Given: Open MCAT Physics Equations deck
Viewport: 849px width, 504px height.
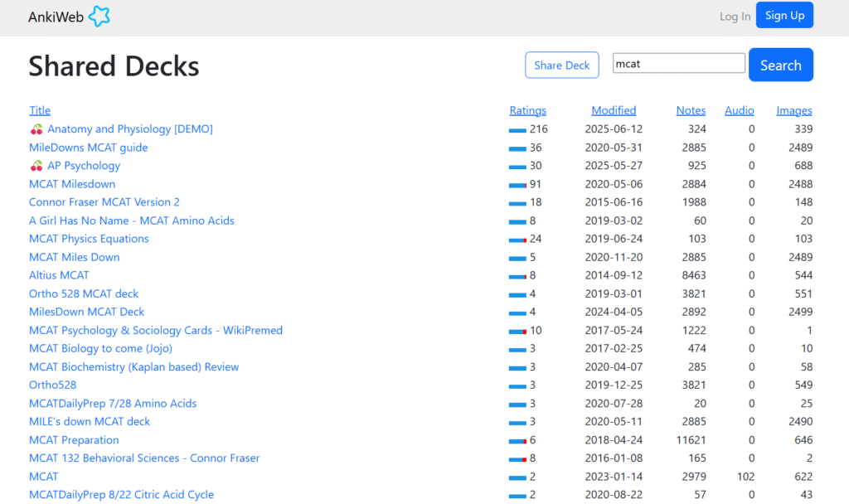Looking at the screenshot, I should 89,239.
